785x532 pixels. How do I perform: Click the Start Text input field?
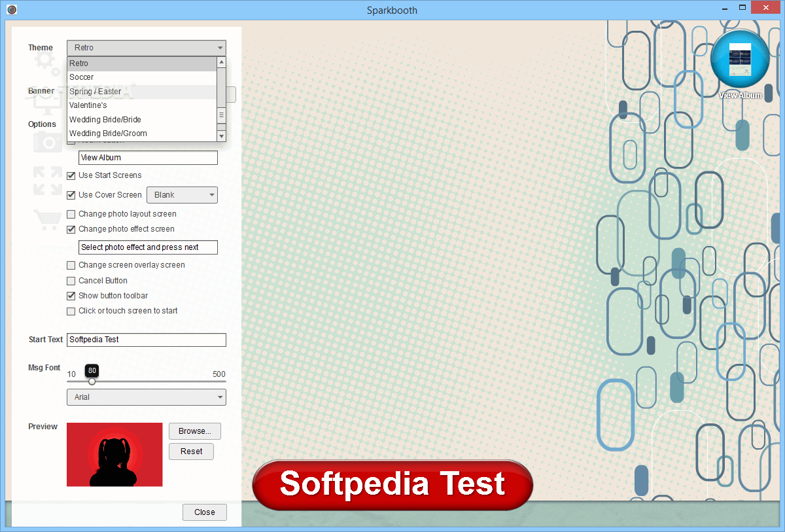[147, 340]
